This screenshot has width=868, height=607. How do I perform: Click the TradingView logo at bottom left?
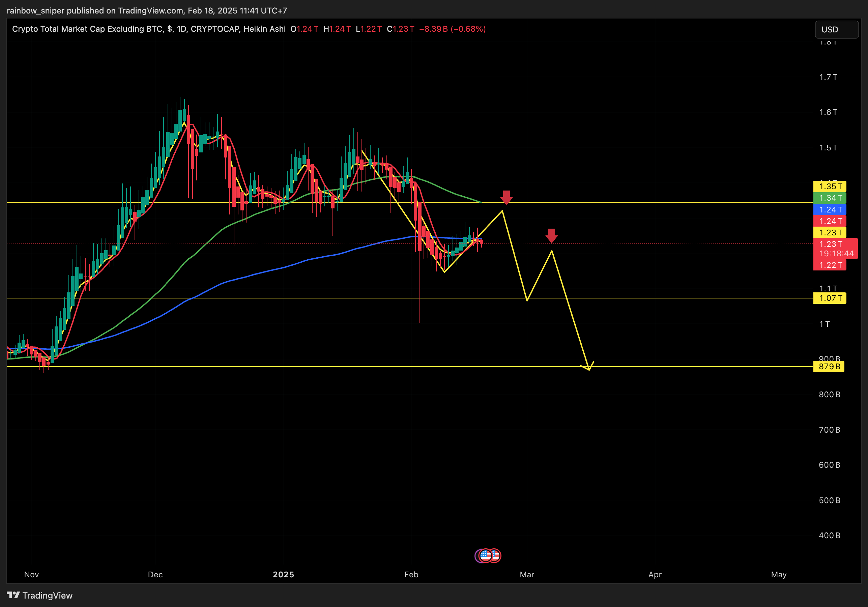[40, 595]
